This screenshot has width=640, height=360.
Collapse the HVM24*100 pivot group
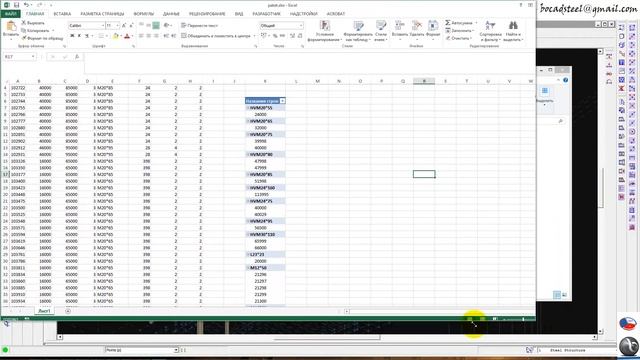[x=248, y=188]
